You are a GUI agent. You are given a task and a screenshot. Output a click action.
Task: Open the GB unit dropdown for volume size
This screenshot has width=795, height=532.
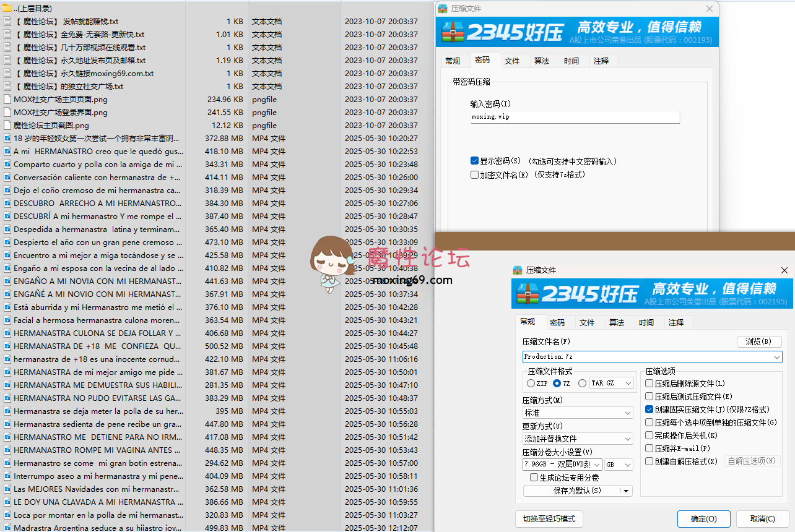tap(619, 465)
